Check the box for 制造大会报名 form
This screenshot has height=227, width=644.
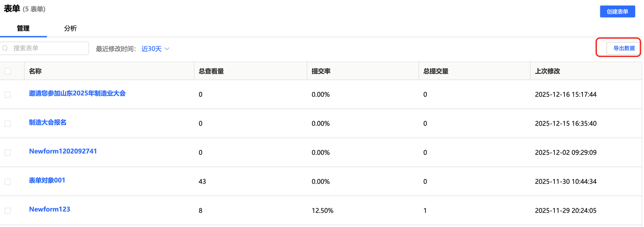point(8,124)
